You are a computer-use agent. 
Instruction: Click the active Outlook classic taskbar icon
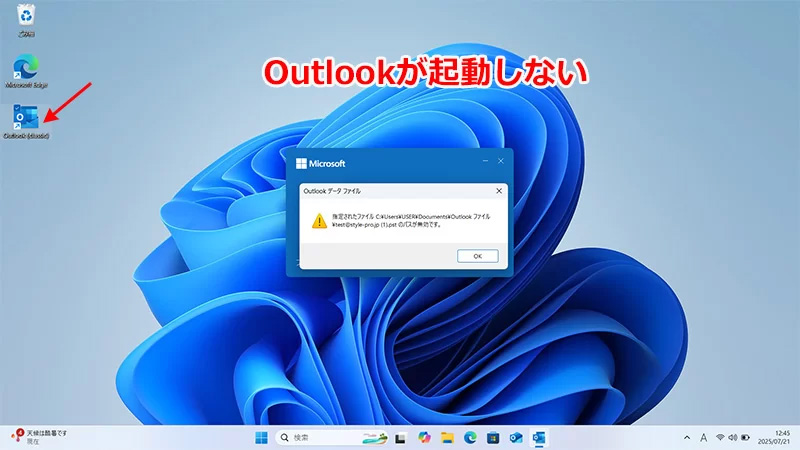point(539,437)
